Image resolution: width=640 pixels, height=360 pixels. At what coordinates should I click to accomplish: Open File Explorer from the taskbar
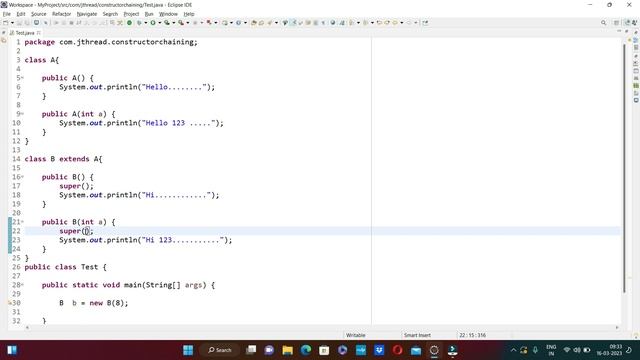pyautogui.click(x=287, y=350)
